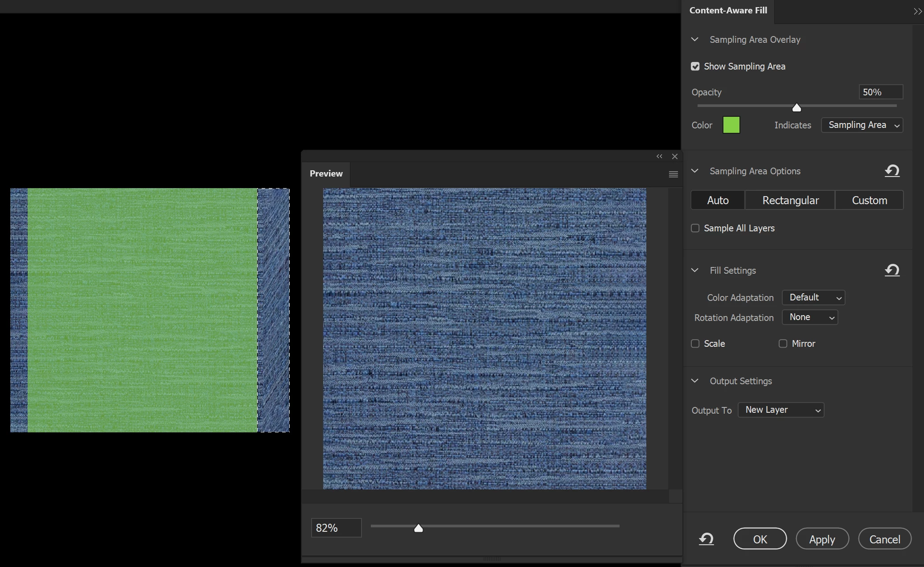924x567 pixels.
Task: Click the reset all settings icon beside OK
Action: [706, 539]
